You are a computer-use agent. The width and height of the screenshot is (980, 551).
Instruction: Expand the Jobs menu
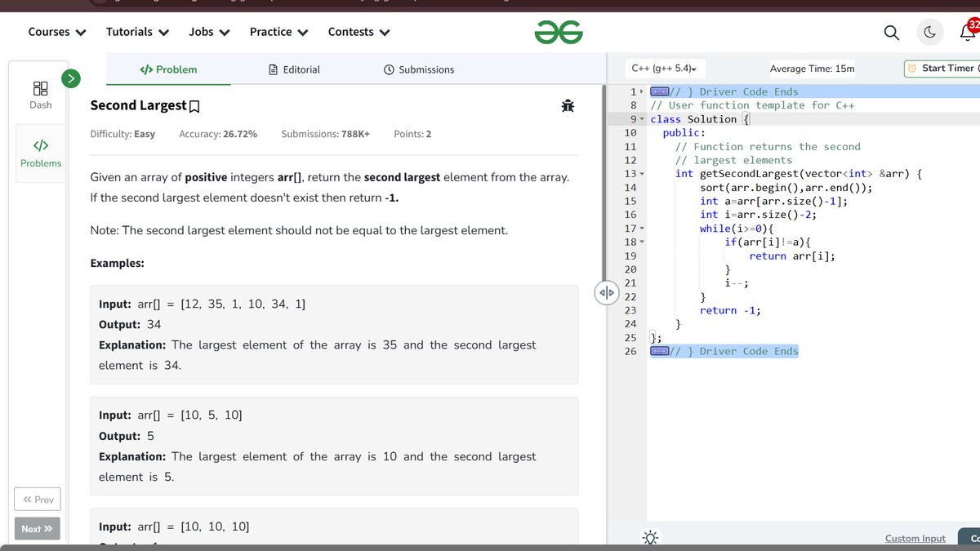pyautogui.click(x=209, y=32)
